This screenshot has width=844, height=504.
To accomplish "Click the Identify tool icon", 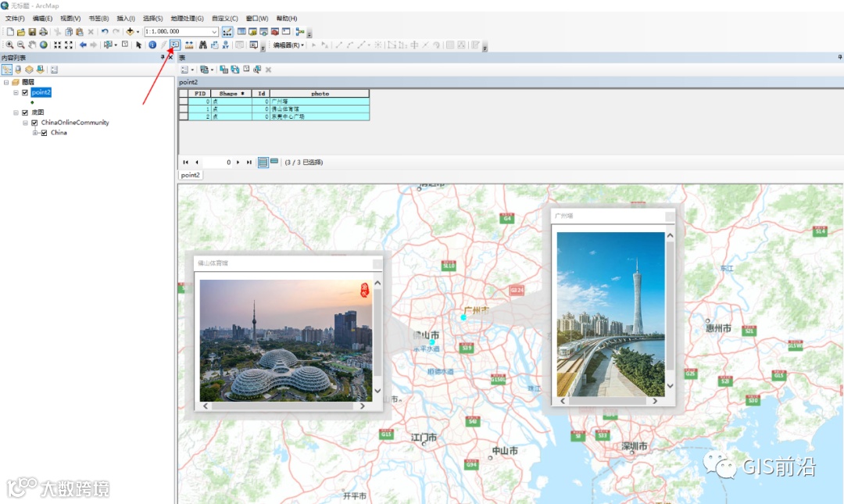I will coord(152,45).
